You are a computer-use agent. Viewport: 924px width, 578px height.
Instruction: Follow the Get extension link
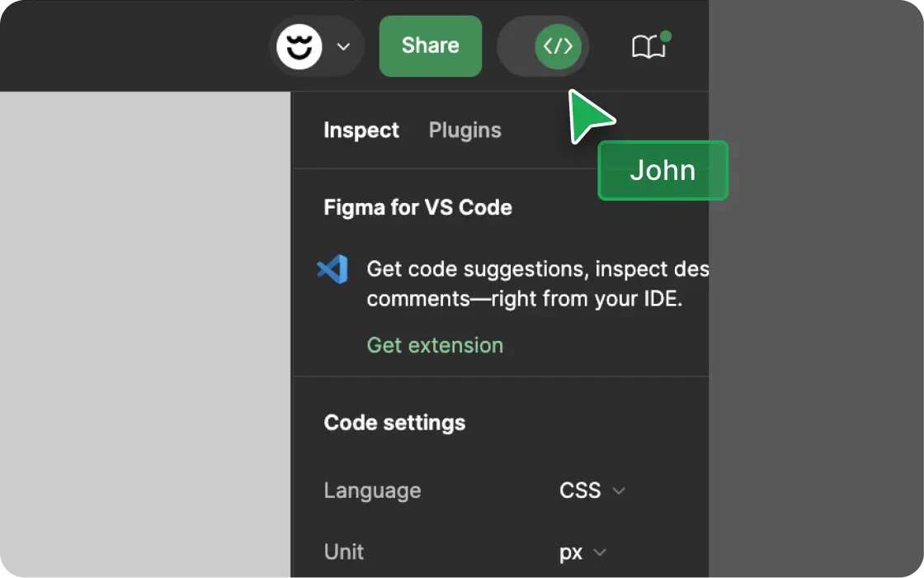435,345
